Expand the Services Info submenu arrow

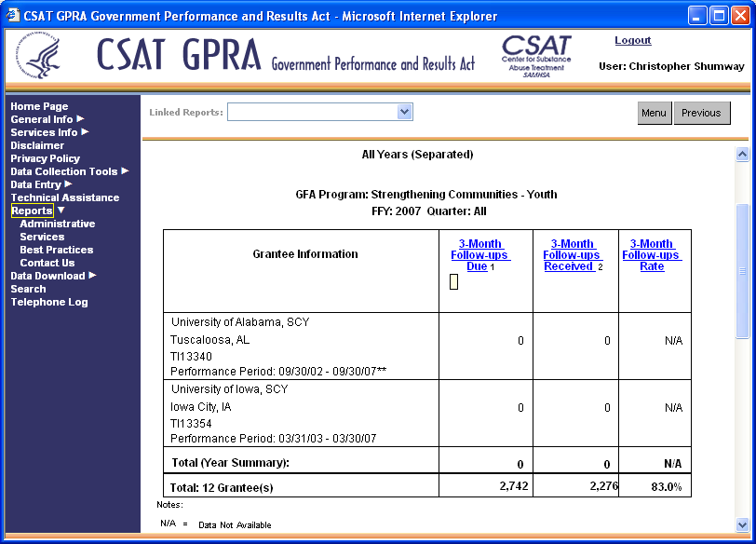tap(85, 132)
